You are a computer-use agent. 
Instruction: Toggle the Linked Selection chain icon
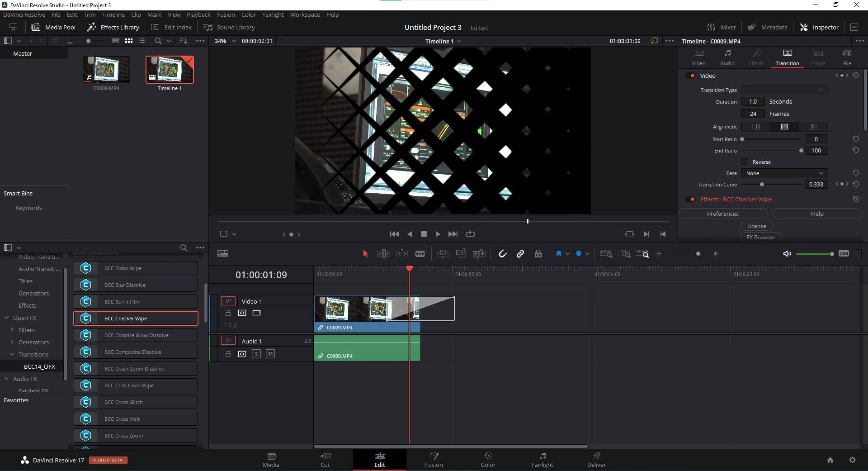520,254
